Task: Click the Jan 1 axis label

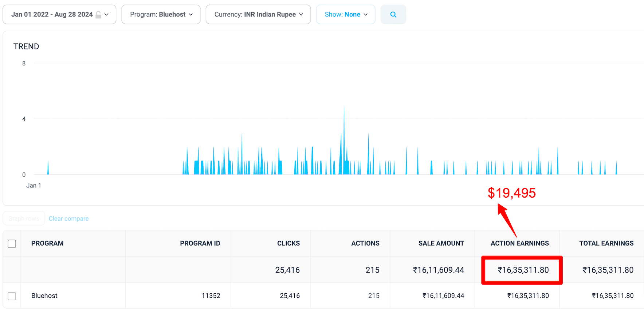Action: tap(34, 186)
